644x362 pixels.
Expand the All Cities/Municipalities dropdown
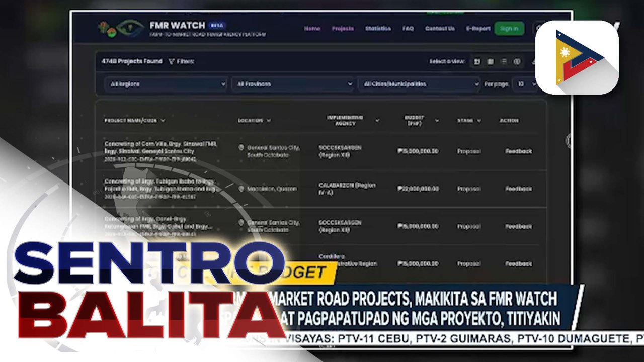pyautogui.click(x=419, y=84)
